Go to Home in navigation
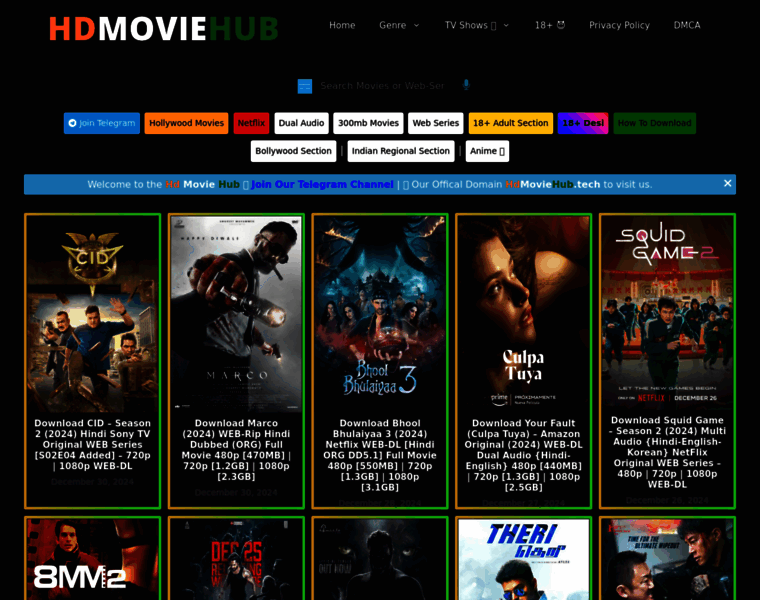The image size is (760, 600). pyautogui.click(x=342, y=25)
